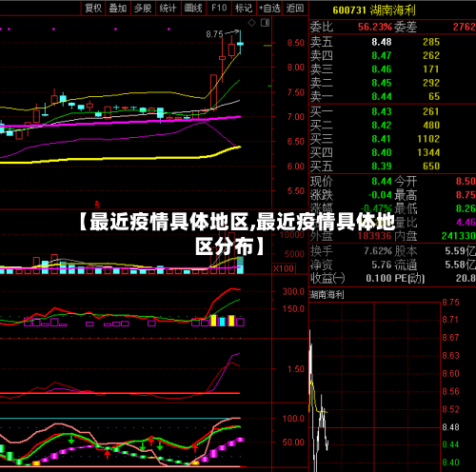Click the 最低 value 8.26
The height and width of the screenshot is (472, 476).
466,208
